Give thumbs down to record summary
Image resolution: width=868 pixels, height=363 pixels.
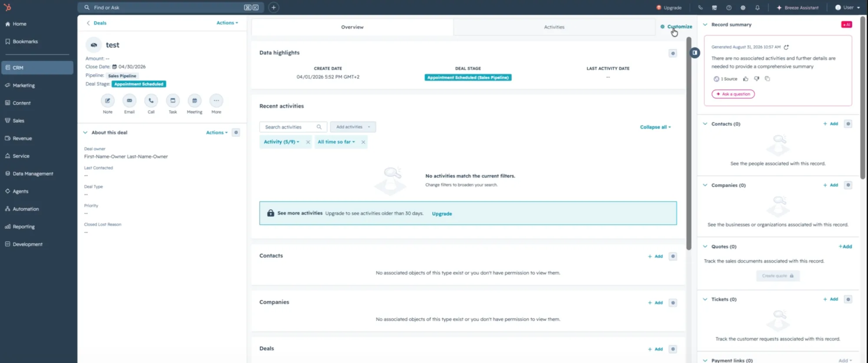coord(756,79)
